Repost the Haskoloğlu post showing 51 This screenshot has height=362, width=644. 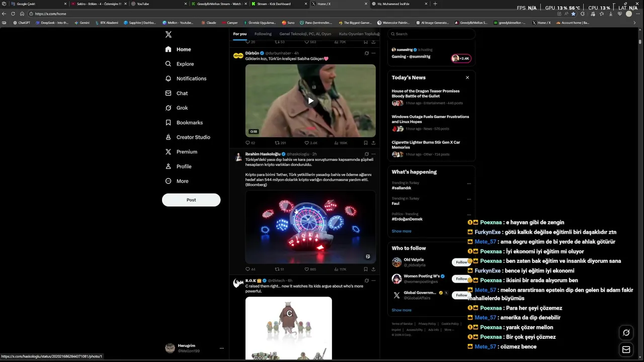click(x=280, y=269)
